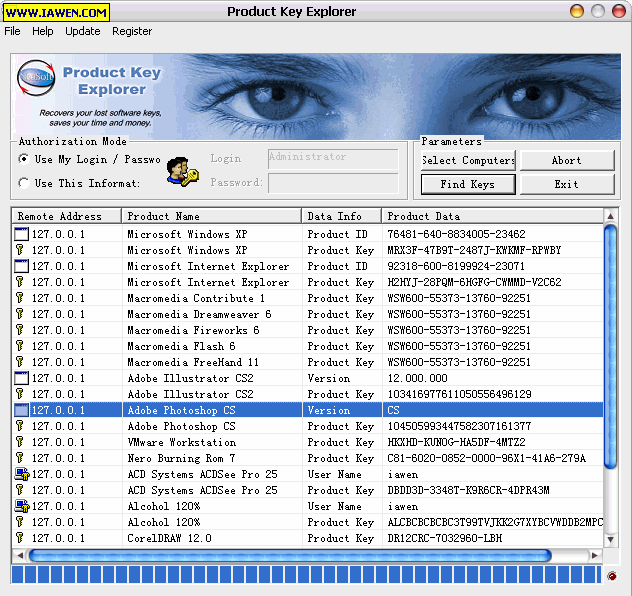This screenshot has width=632, height=596.
Task: Click user icon in ACDSee Pro User Name row
Action: pyautogui.click(x=21, y=474)
